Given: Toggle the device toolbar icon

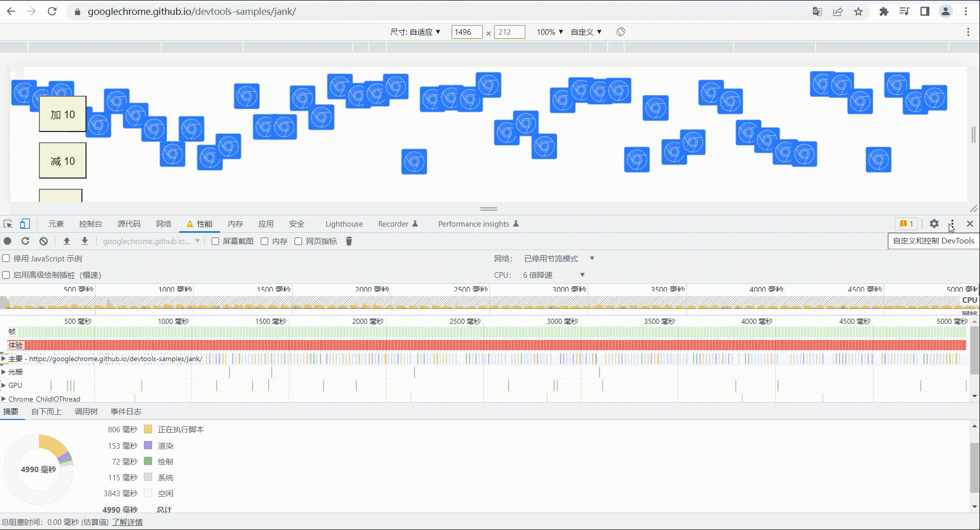Looking at the screenshot, I should [25, 224].
